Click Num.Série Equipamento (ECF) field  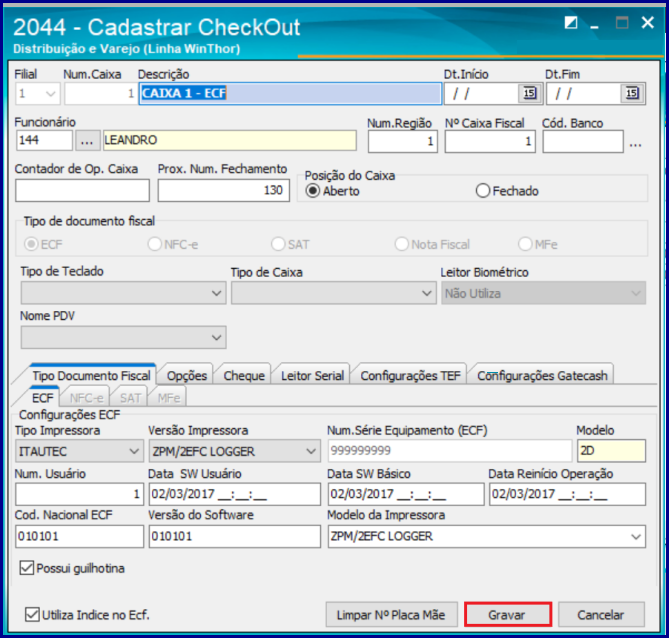coord(450,451)
